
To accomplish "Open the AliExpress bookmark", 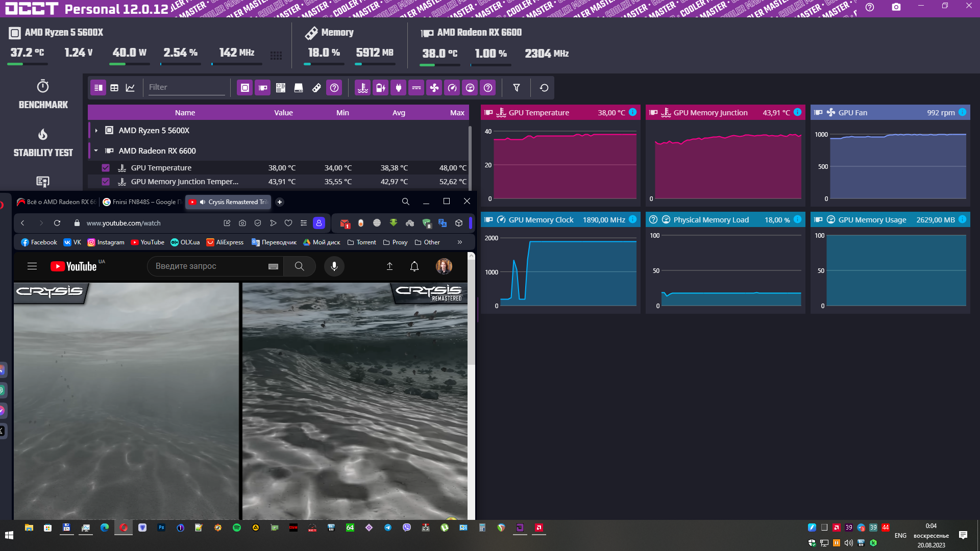I will coord(225,242).
